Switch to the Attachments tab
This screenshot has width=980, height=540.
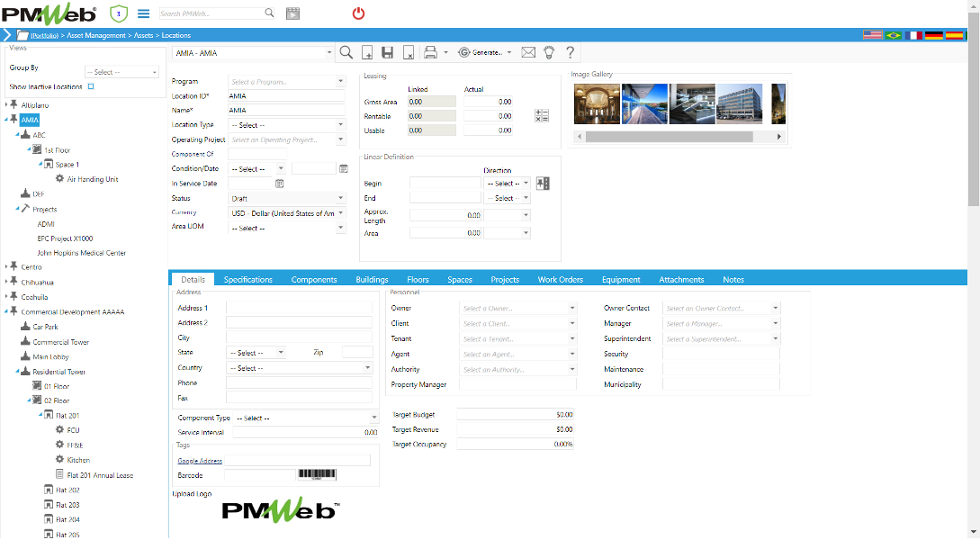point(681,279)
